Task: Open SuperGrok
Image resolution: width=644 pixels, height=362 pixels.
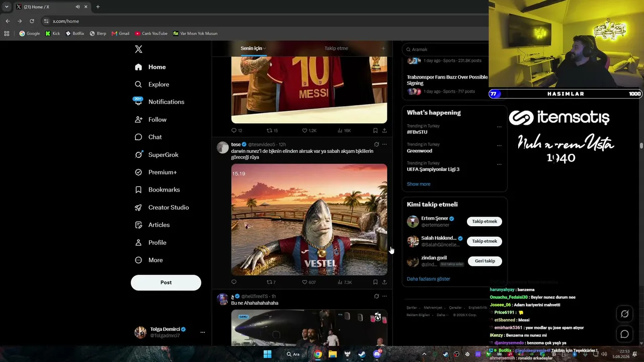Action: pyautogui.click(x=156, y=155)
